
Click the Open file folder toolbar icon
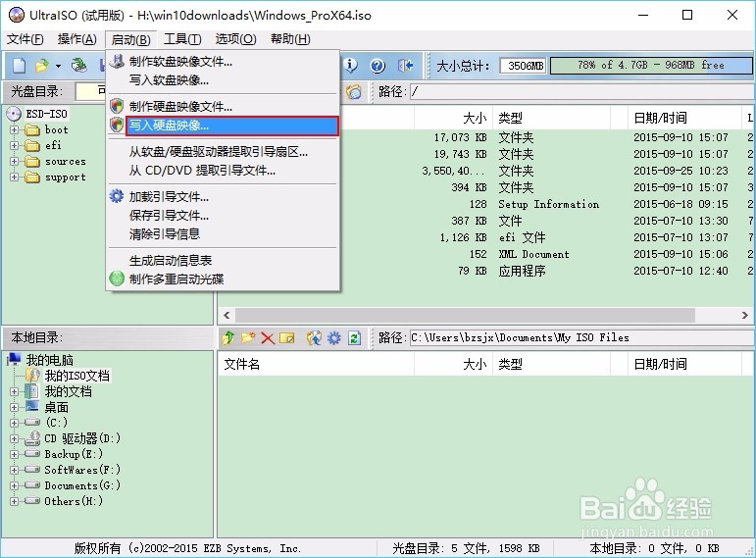pyautogui.click(x=42, y=65)
